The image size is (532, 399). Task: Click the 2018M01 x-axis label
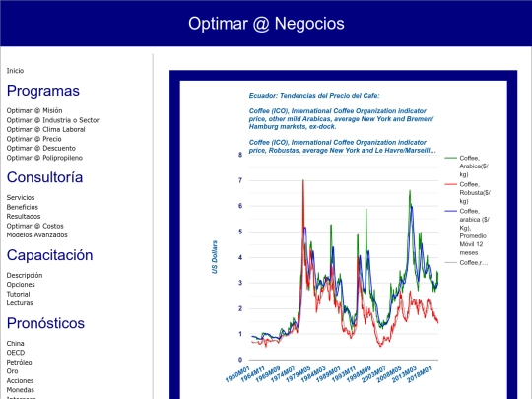pos(420,374)
